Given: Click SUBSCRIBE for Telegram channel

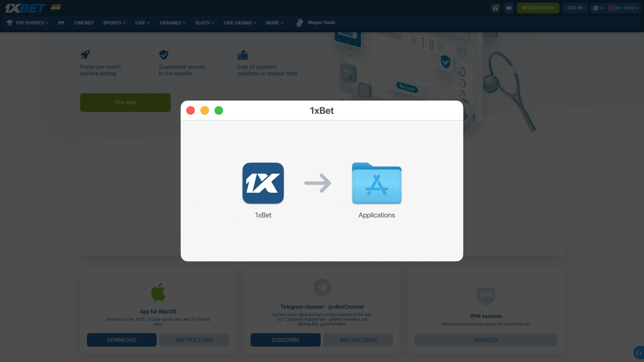Looking at the screenshot, I should point(285,340).
